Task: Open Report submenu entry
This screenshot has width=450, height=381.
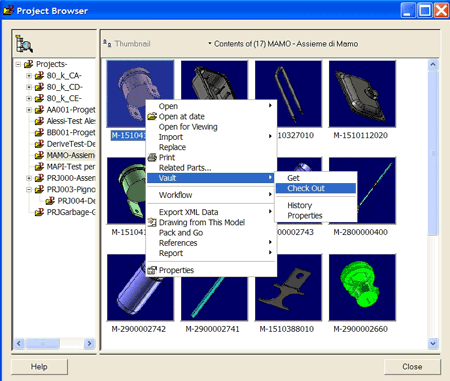Action: pos(211,253)
